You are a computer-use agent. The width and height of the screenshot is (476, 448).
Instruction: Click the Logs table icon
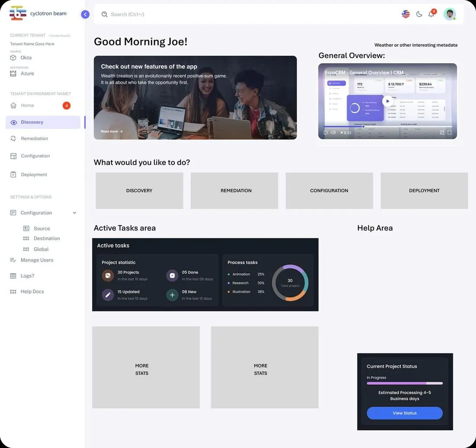13,276
